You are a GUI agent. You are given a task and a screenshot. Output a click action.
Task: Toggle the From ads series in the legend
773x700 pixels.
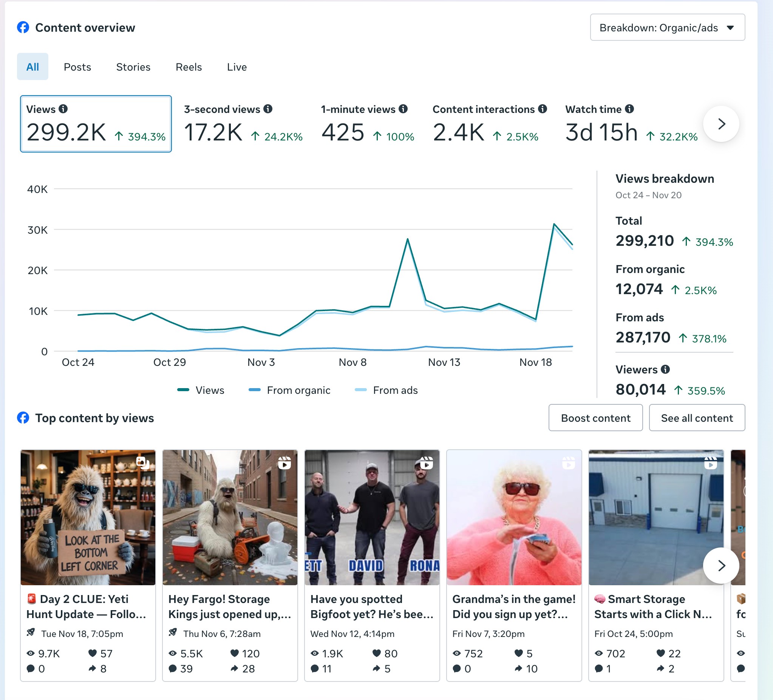tap(386, 390)
